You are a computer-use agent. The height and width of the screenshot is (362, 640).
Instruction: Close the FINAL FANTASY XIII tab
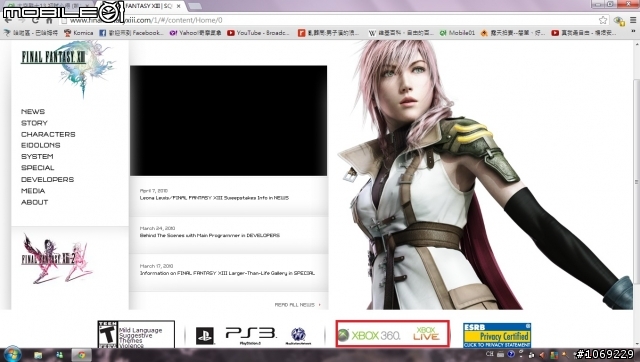click(x=178, y=6)
